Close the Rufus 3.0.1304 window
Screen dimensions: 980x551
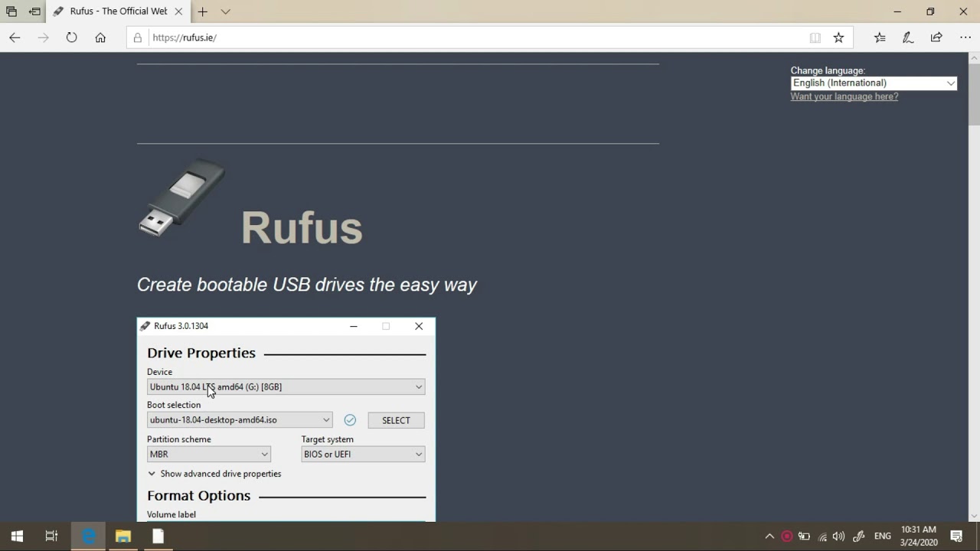(419, 326)
